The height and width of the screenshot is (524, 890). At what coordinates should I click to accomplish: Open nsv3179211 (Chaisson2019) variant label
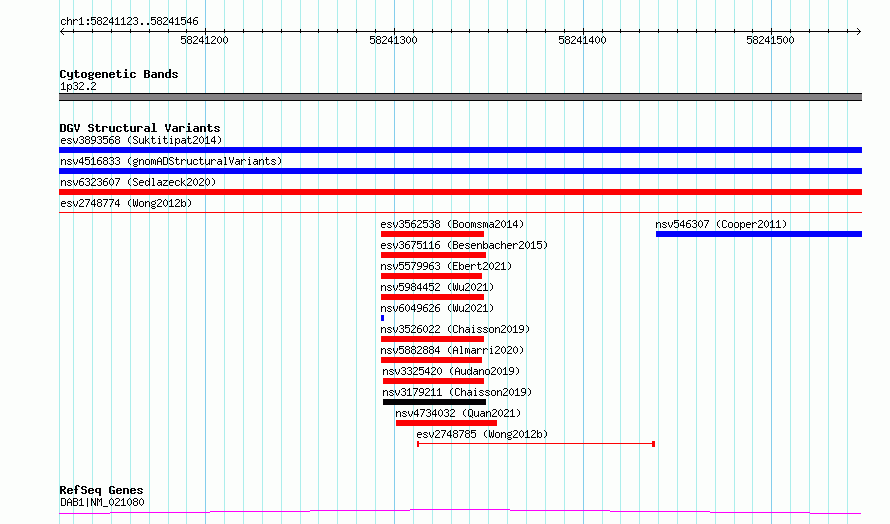(x=457, y=392)
